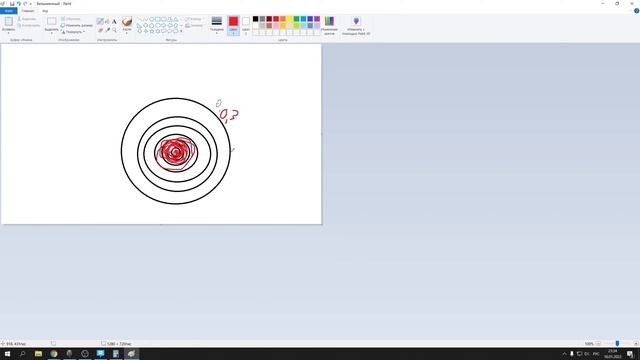Adjust the zoom slider in status bar
Viewport: 640px width, 360px height.
pos(617,344)
